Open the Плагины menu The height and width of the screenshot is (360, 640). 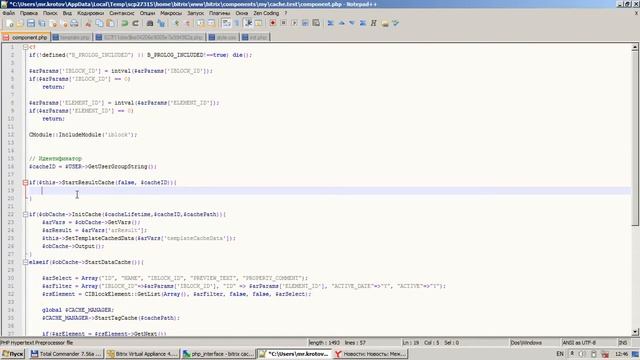(220, 13)
